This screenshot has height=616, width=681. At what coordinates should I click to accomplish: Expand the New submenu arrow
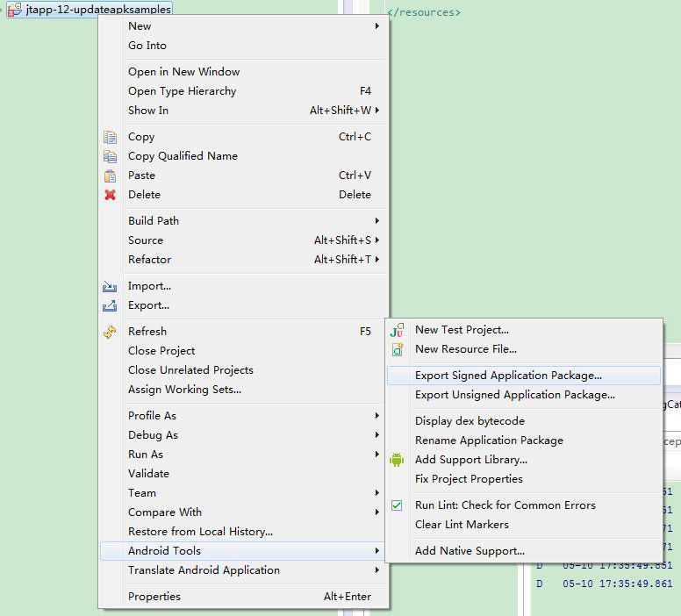point(377,26)
